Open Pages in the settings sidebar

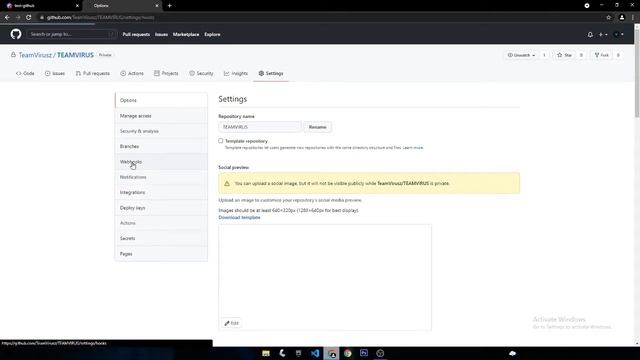(x=161, y=254)
